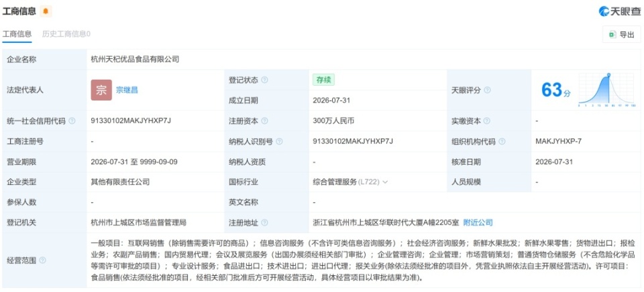Click 其他有限责任公司 company type

point(120,182)
